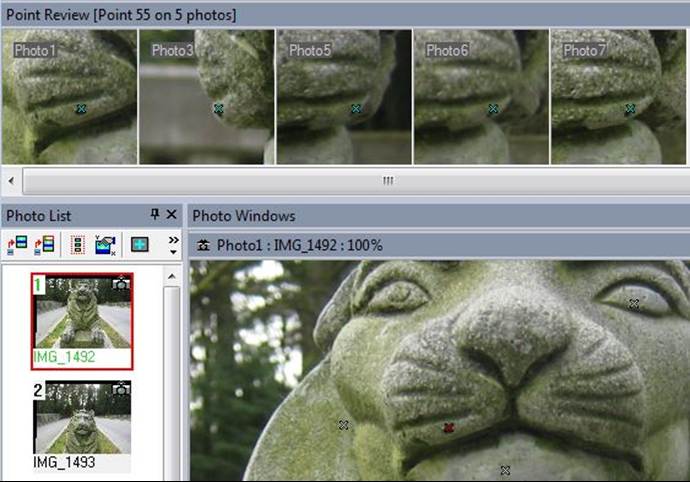Click the Point Review horizontal scrollbar thumb

[x=387, y=181]
